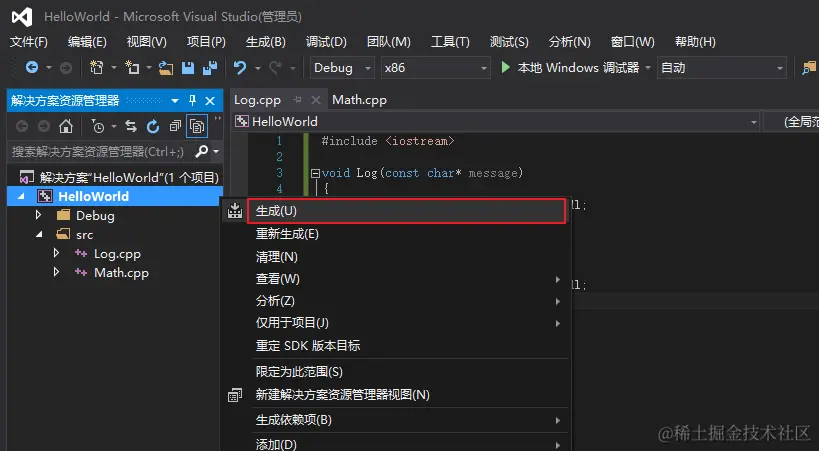Select 清理(N) in the context menu
The height and width of the screenshot is (451, 819).
396,257
